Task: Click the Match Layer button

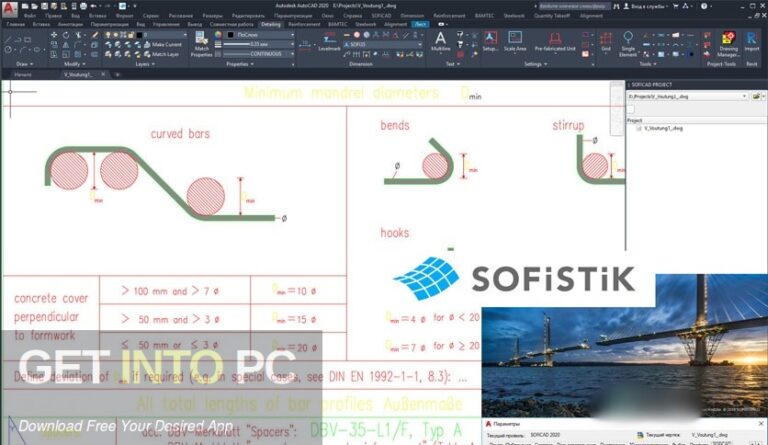Action: (x=161, y=54)
